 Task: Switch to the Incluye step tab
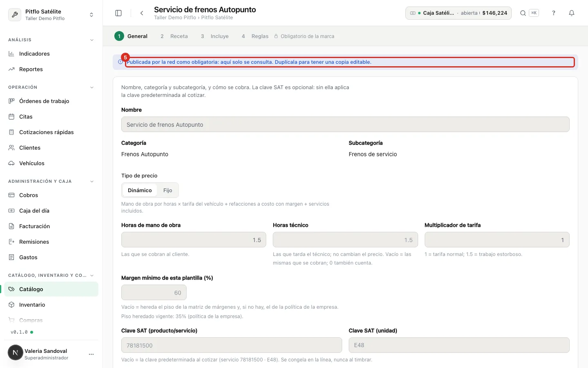(x=215, y=36)
